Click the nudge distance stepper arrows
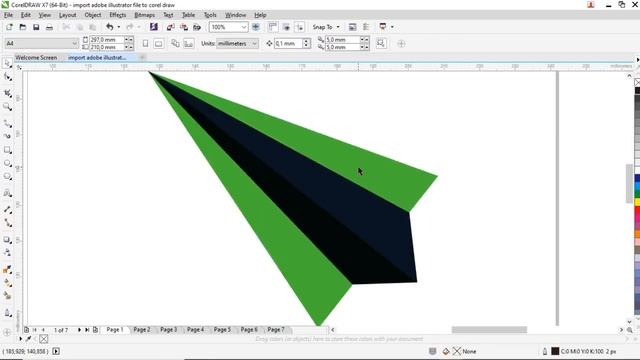The width and height of the screenshot is (640, 360). click(x=306, y=43)
